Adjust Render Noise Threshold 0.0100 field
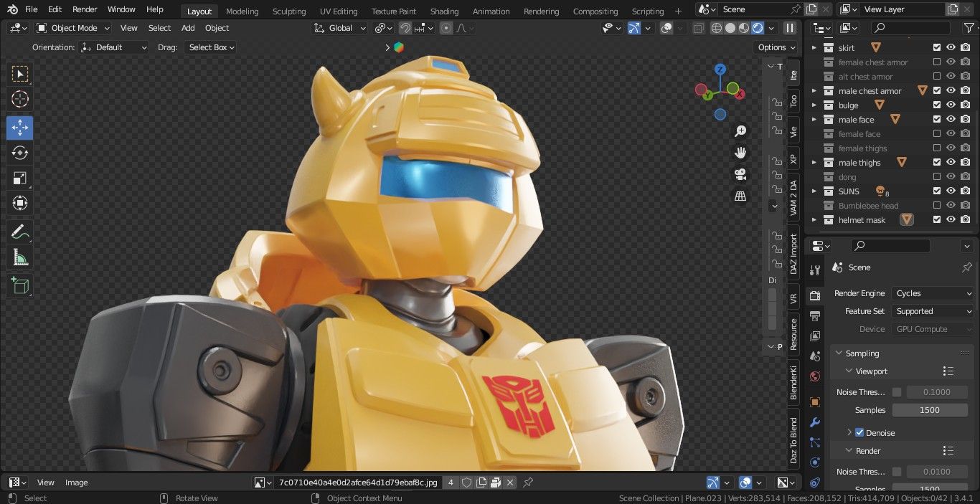The image size is (980, 504). (937, 472)
